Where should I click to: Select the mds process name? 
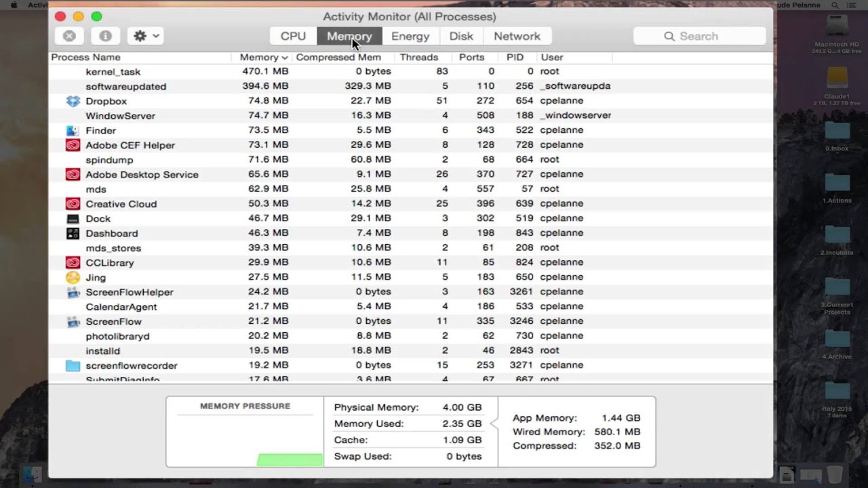coord(96,189)
